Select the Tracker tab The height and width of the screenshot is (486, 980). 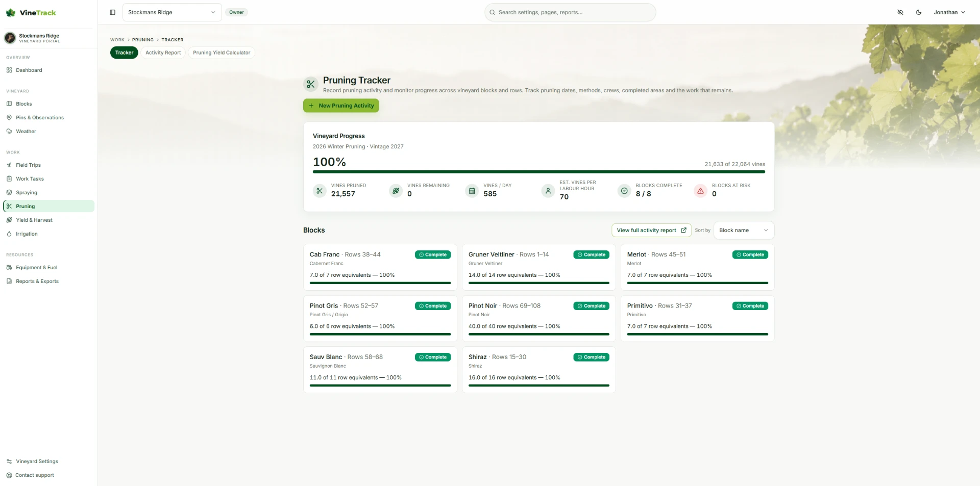[x=124, y=53]
